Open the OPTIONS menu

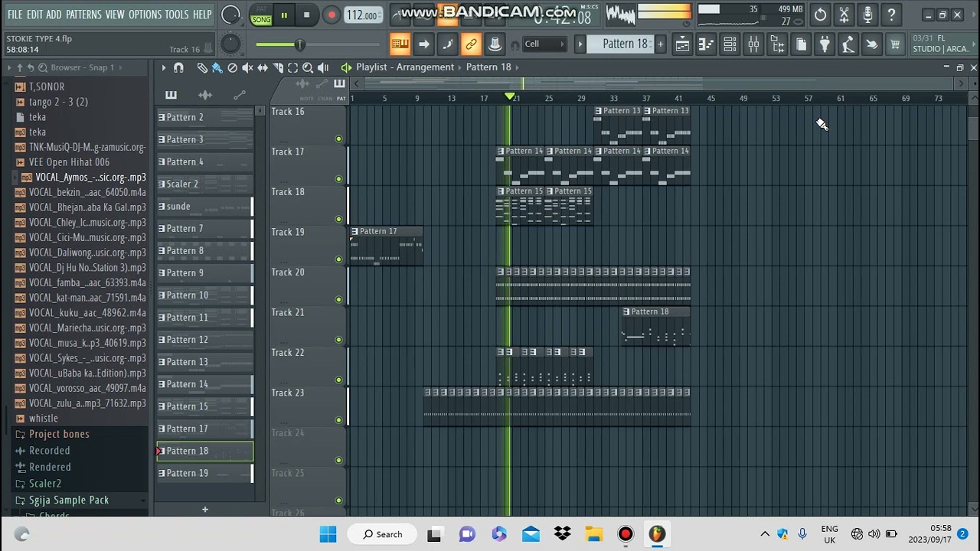point(145,15)
